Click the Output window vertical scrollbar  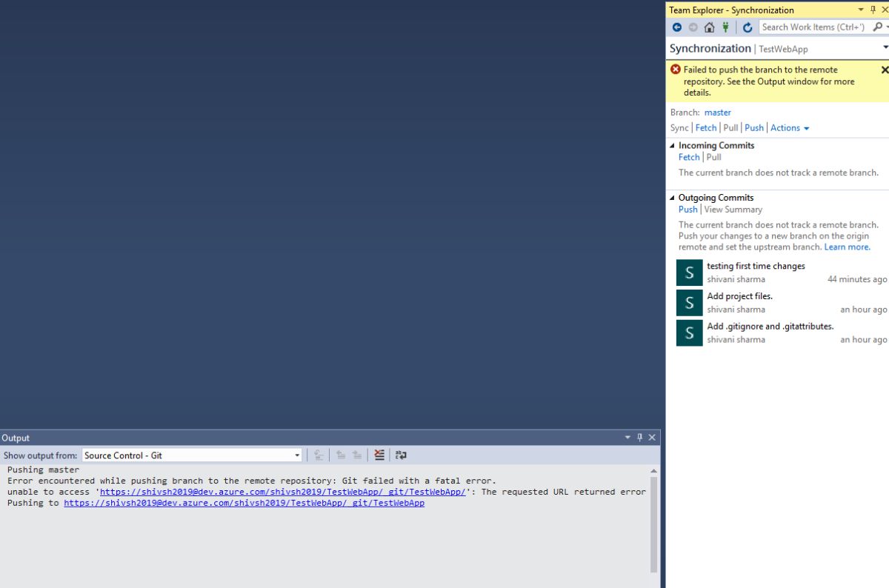click(653, 524)
